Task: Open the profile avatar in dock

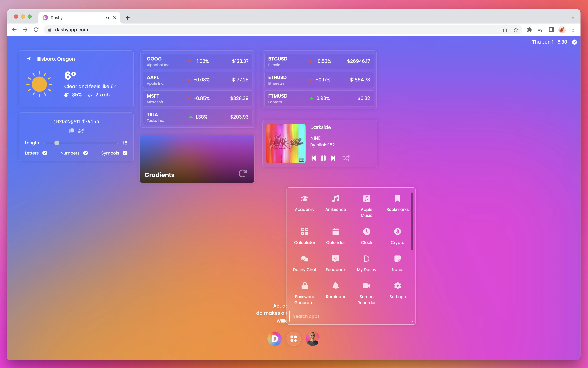Action: point(313,339)
